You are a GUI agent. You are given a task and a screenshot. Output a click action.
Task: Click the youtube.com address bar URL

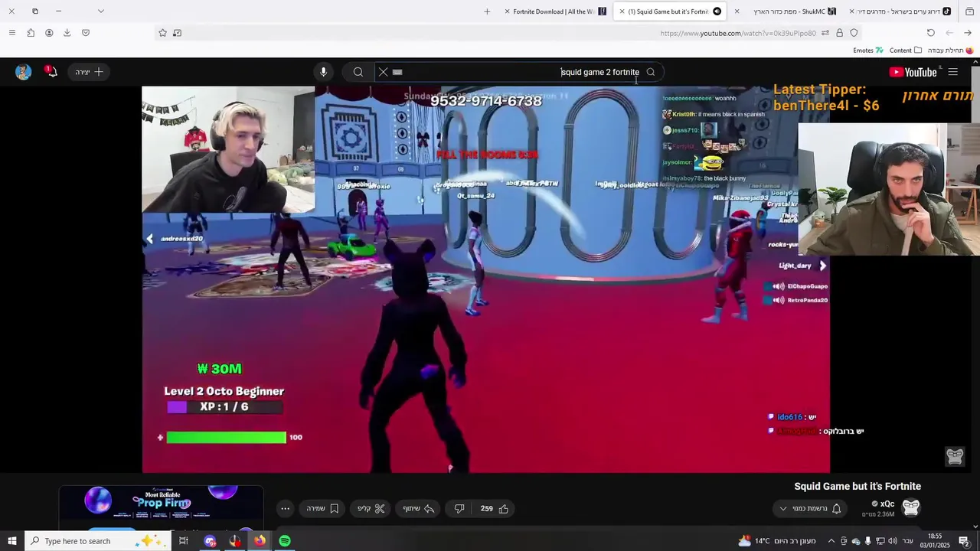[x=738, y=33]
